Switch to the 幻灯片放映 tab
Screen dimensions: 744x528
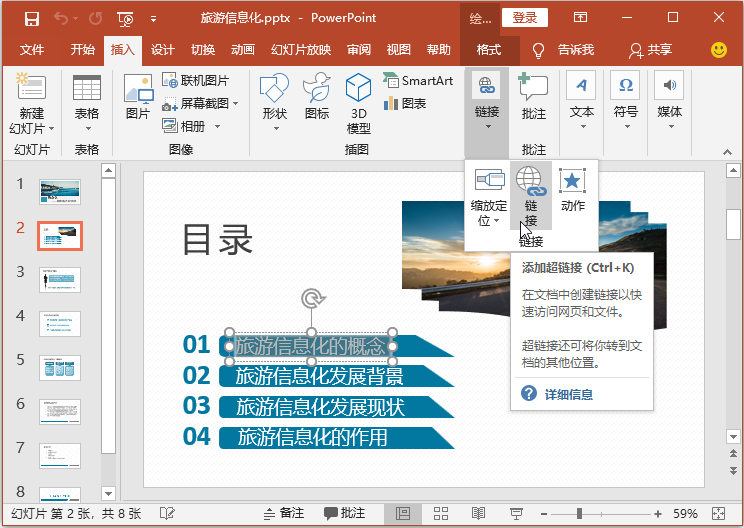(x=301, y=50)
